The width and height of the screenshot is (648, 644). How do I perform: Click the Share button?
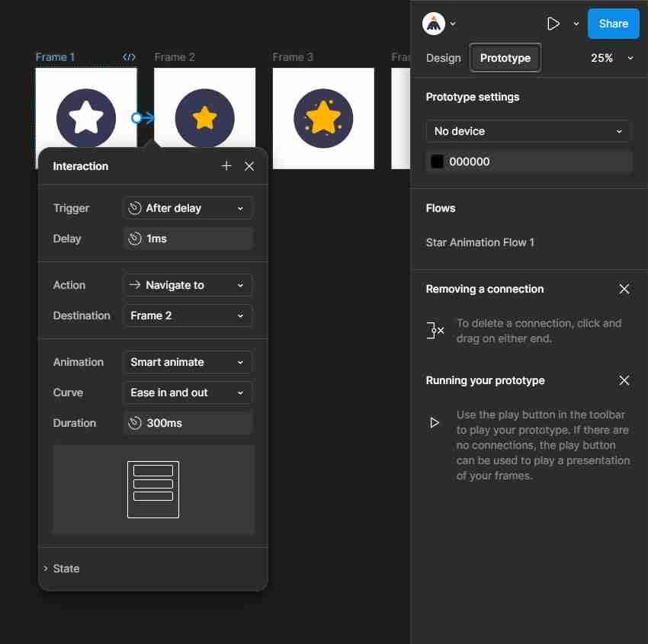tap(613, 24)
